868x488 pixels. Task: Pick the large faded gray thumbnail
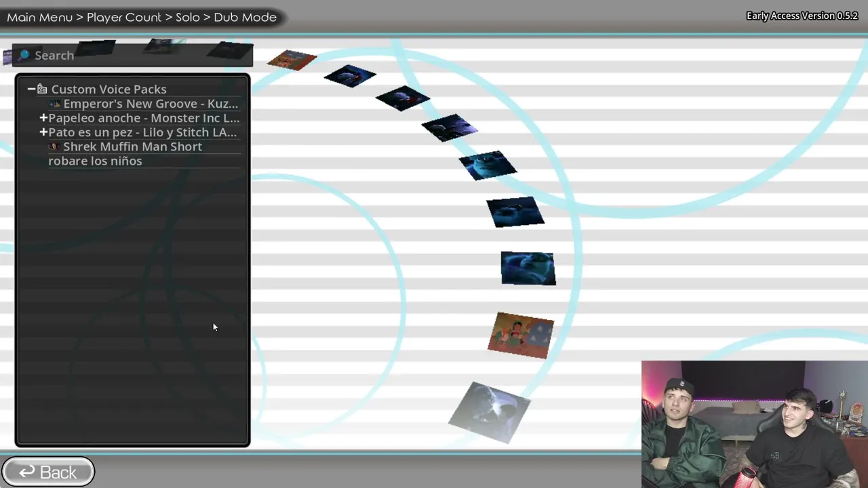click(490, 412)
